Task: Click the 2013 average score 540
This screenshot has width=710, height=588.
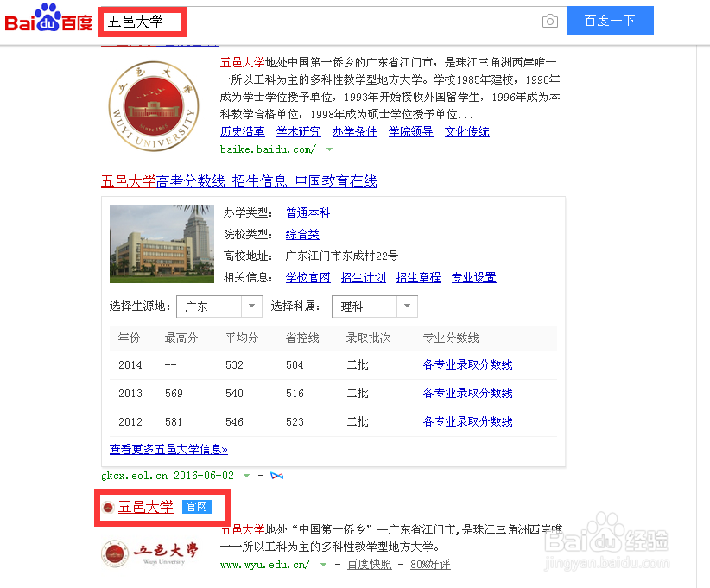Action: tap(234, 394)
